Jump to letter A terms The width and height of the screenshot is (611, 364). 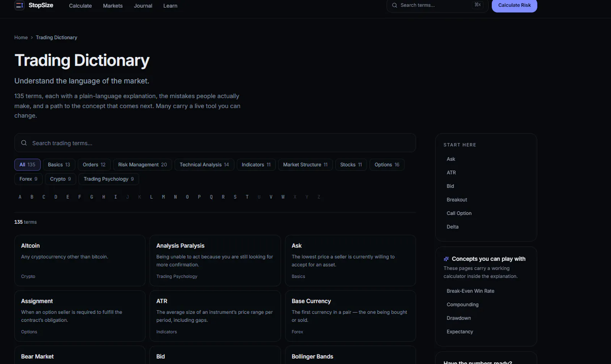[20, 197]
